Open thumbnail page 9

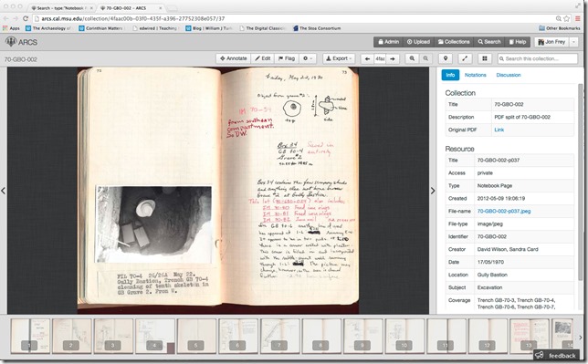click(363, 336)
